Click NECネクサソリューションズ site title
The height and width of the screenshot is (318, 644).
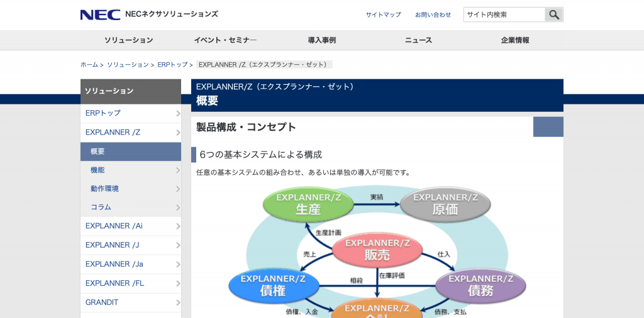(172, 14)
